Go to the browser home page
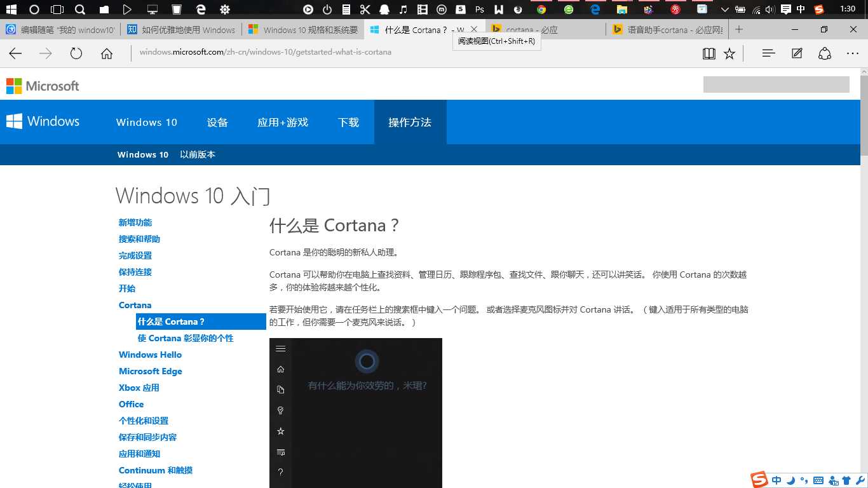The width and height of the screenshot is (868, 488). click(107, 53)
